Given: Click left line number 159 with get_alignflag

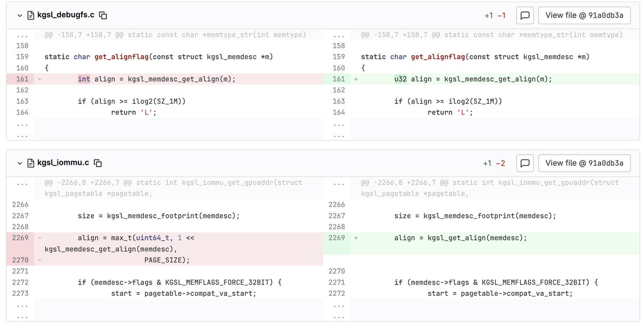Looking at the screenshot, I should (22, 57).
